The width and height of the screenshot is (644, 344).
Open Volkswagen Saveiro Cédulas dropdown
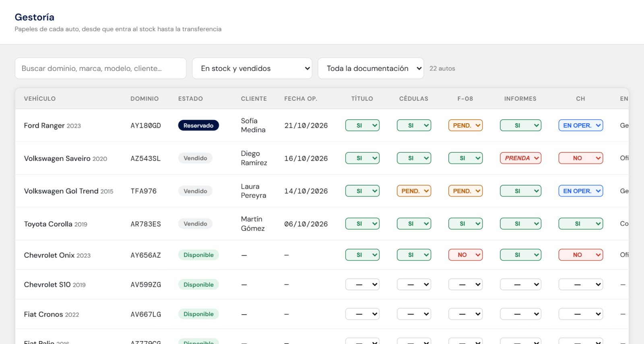point(414,158)
